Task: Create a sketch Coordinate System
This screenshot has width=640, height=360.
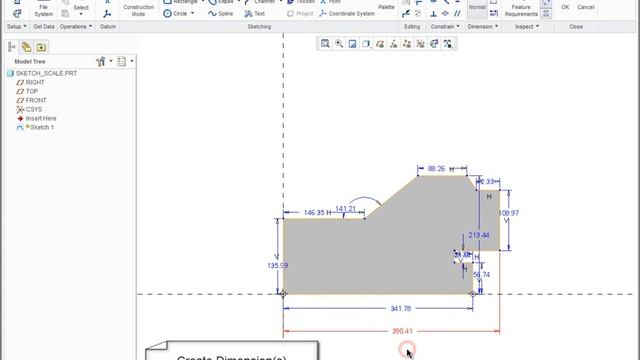Action: (x=347, y=13)
